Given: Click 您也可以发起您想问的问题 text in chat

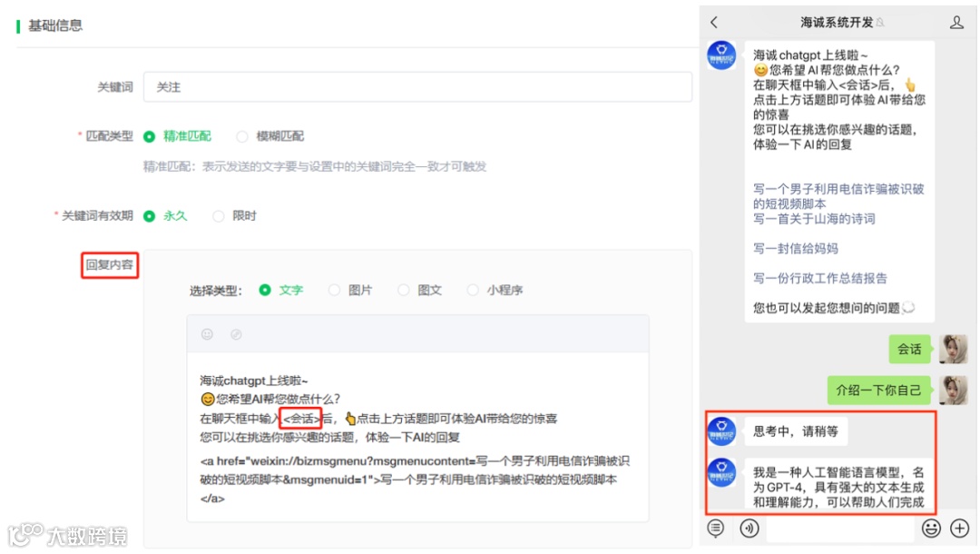Looking at the screenshot, I should [x=827, y=308].
